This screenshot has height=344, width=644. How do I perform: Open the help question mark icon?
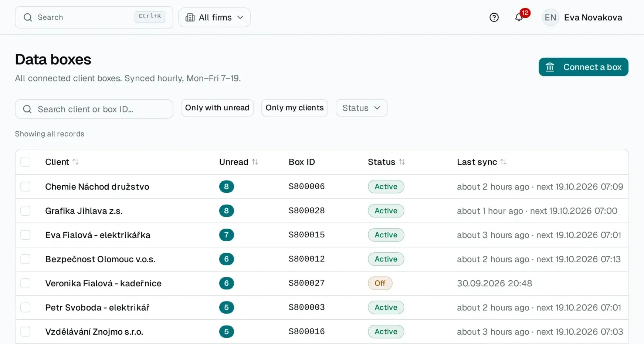(494, 17)
